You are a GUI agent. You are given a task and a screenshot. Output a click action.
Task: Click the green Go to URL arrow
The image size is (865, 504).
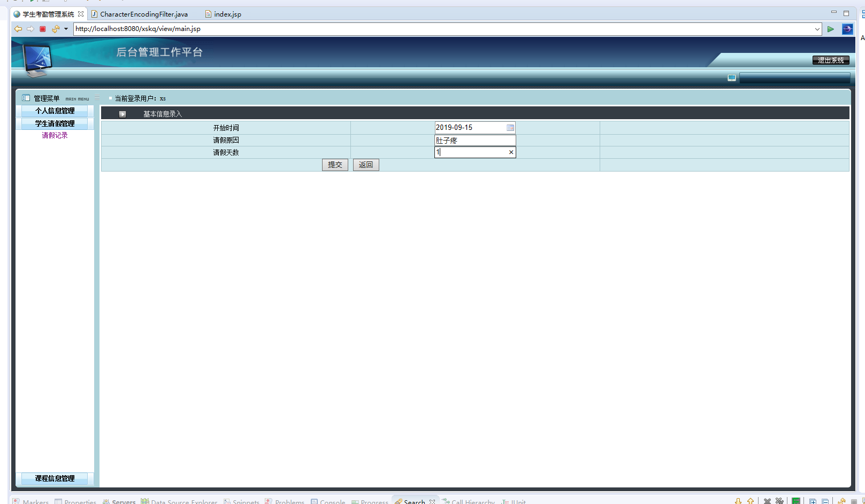pos(831,29)
